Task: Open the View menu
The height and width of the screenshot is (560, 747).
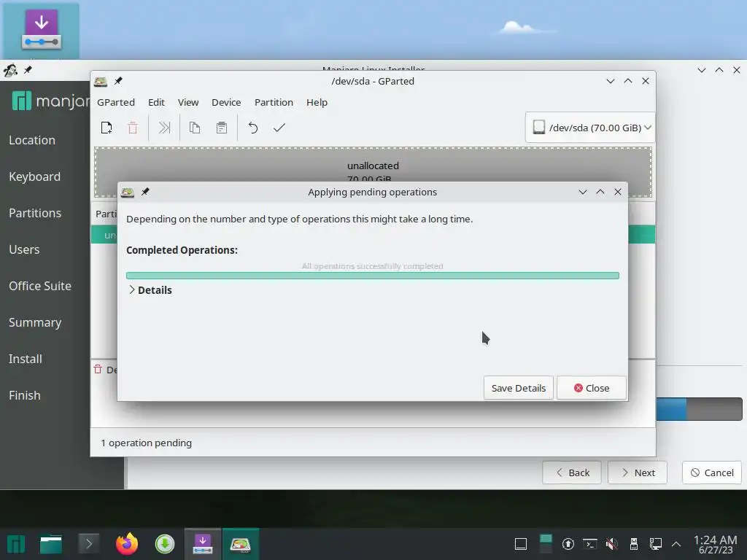Action: [x=188, y=102]
